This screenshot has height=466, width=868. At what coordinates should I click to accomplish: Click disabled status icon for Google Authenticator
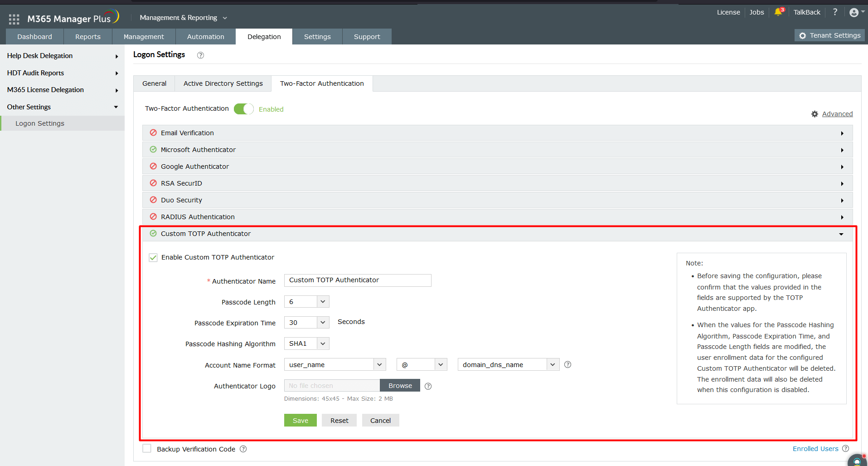153,166
